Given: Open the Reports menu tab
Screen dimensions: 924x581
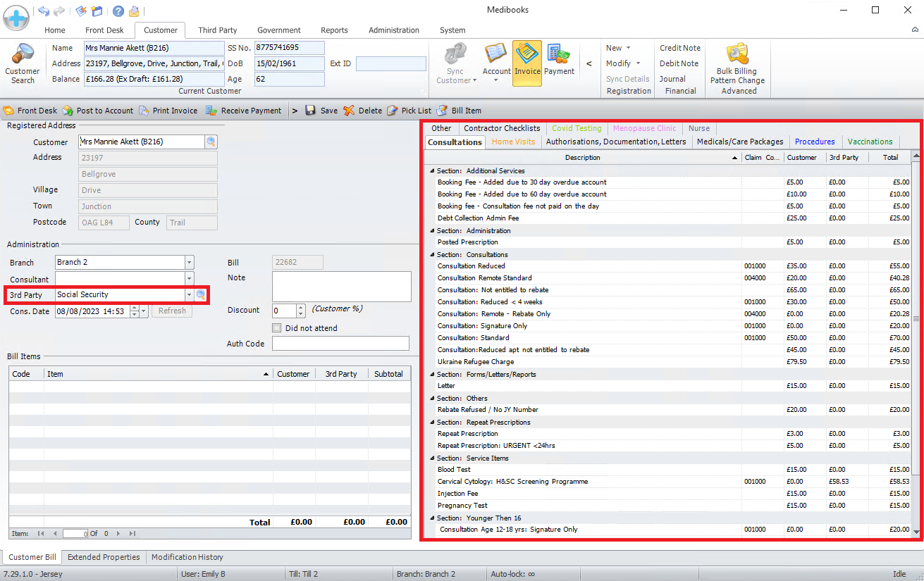Looking at the screenshot, I should pos(334,30).
